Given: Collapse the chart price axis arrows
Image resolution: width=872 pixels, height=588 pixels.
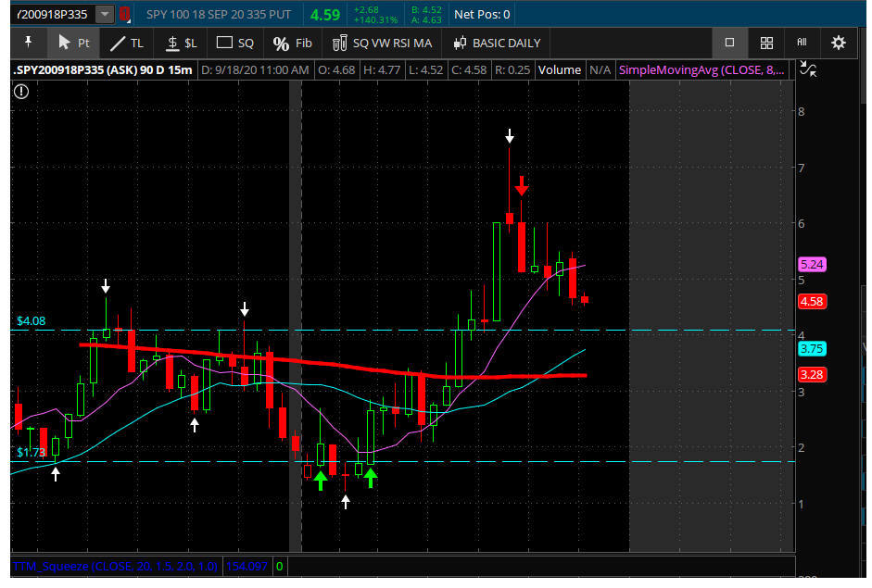Looking at the screenshot, I should pos(807,69).
